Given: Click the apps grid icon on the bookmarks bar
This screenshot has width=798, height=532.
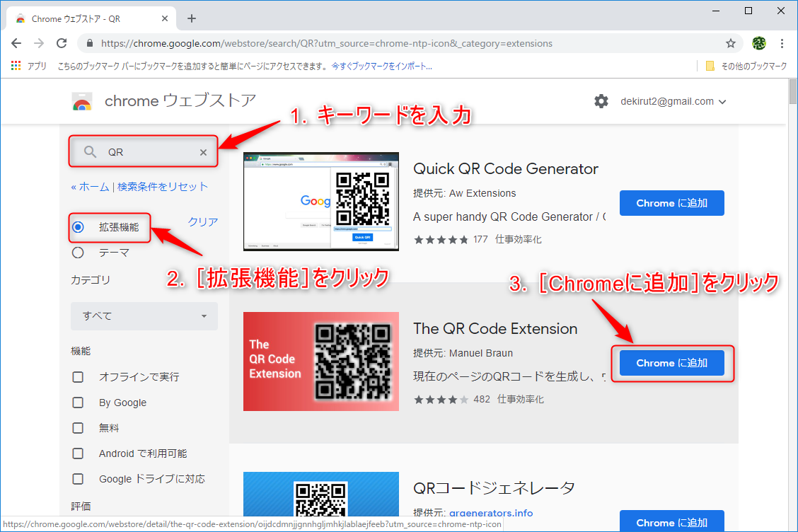Looking at the screenshot, I should click(16, 66).
